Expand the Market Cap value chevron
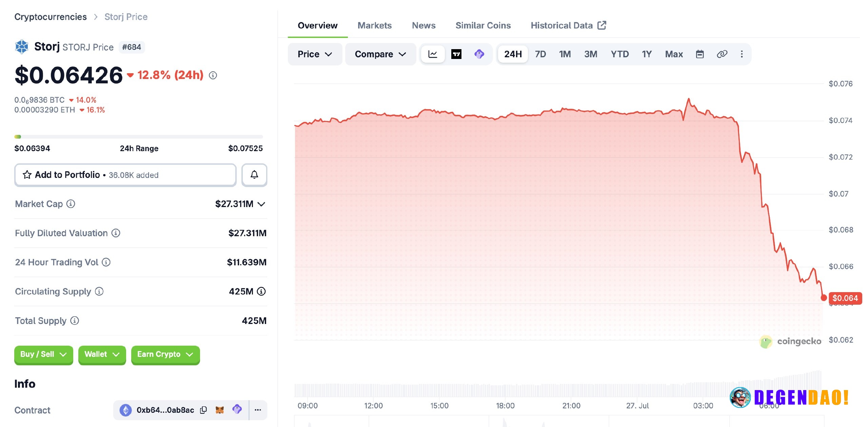The width and height of the screenshot is (868, 427). [x=261, y=204]
